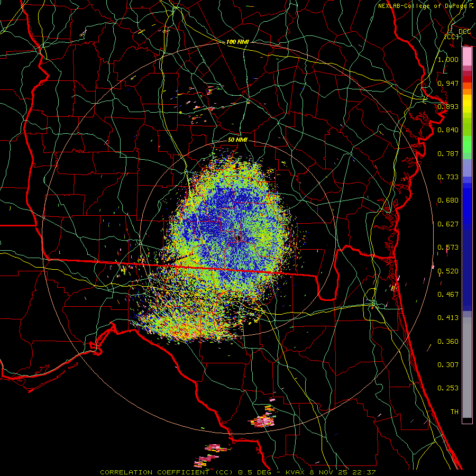This screenshot has height=476, width=476.
Task: Pick the bright green segment of the color bar
Action: coord(467,144)
